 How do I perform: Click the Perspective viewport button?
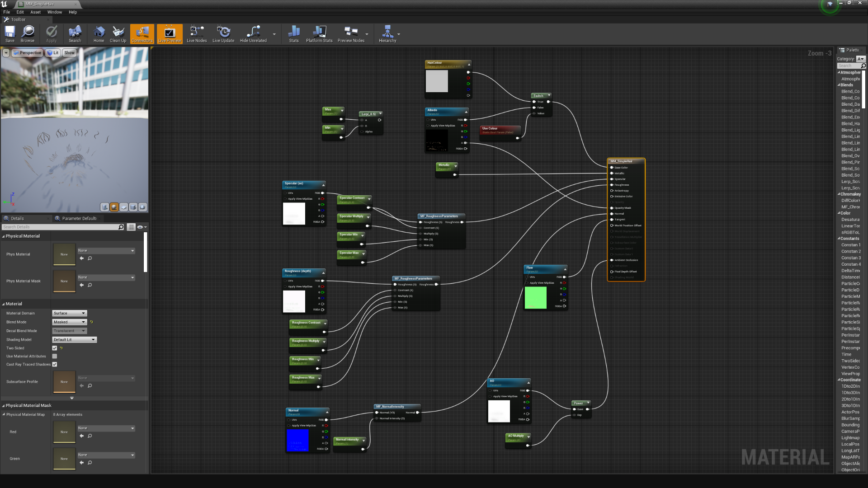coord(27,53)
